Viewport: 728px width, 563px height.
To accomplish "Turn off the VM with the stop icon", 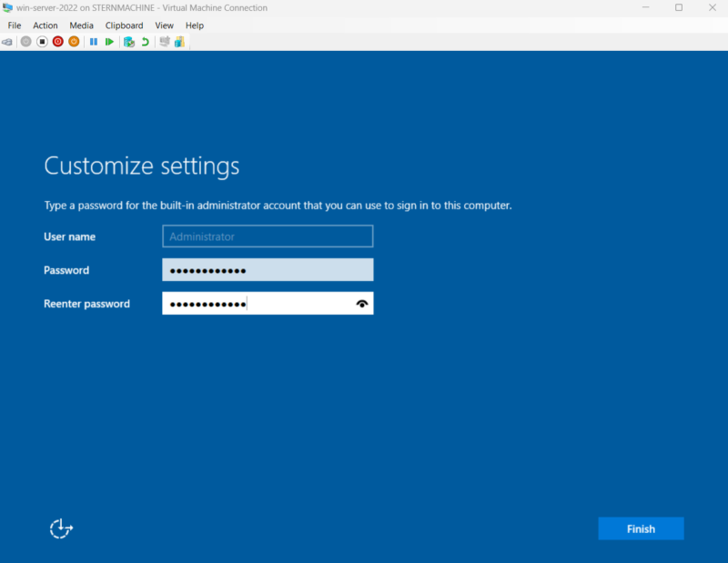I will click(42, 42).
